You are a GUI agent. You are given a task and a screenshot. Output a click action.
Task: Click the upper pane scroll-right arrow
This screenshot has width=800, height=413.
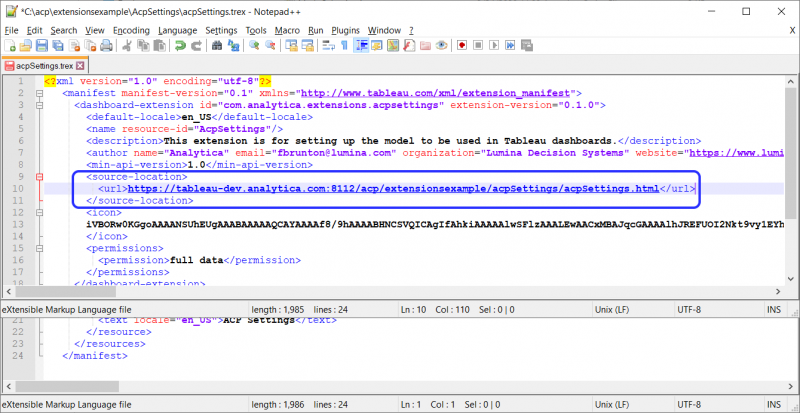[x=779, y=291]
